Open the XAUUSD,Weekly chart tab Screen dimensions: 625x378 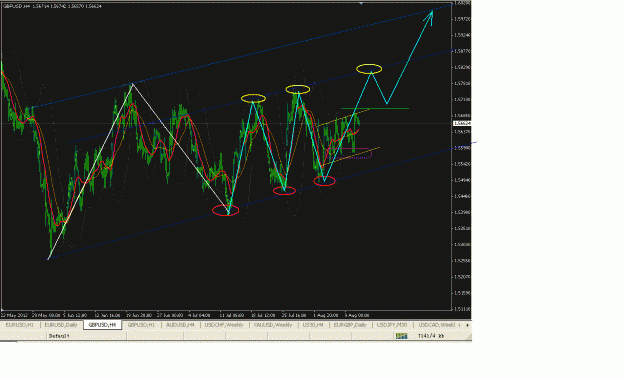273,325
